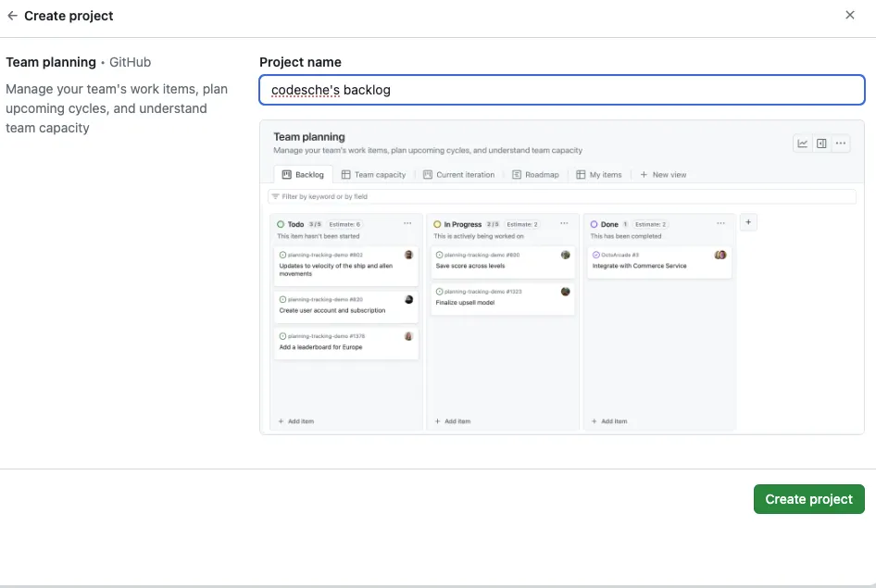Open the three-dot project menu in preview
This screenshot has width=876, height=588.
coord(841,144)
